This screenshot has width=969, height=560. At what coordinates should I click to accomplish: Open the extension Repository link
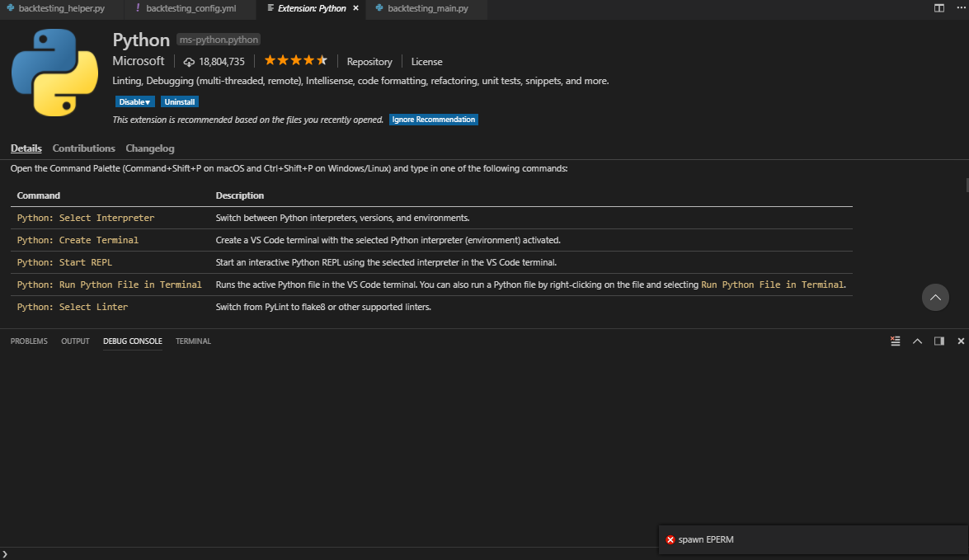coord(369,61)
